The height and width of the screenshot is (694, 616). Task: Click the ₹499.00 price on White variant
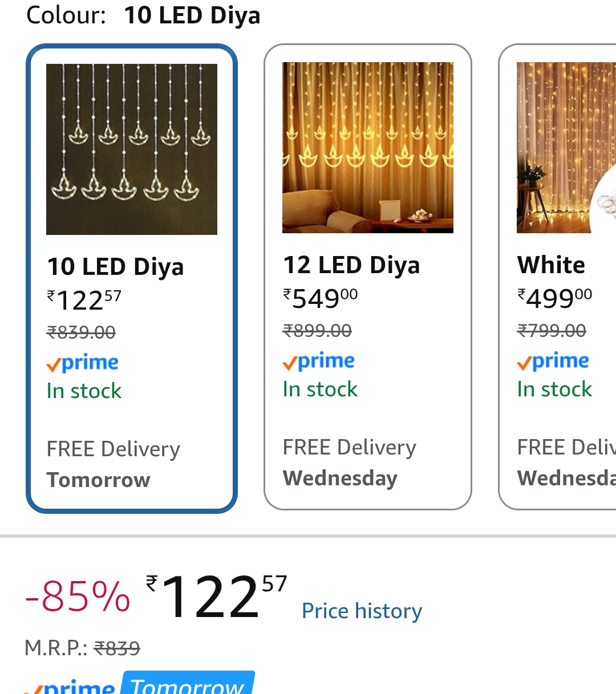pyautogui.click(x=554, y=298)
